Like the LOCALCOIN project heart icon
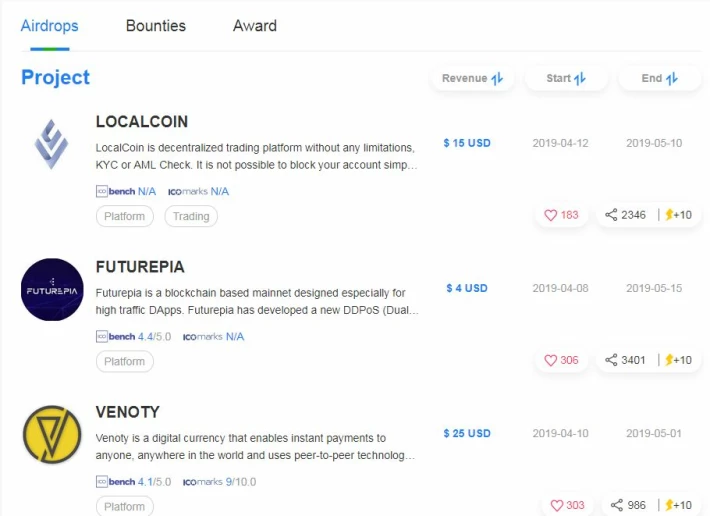Screen dimensions: 710x516 [x=550, y=215]
